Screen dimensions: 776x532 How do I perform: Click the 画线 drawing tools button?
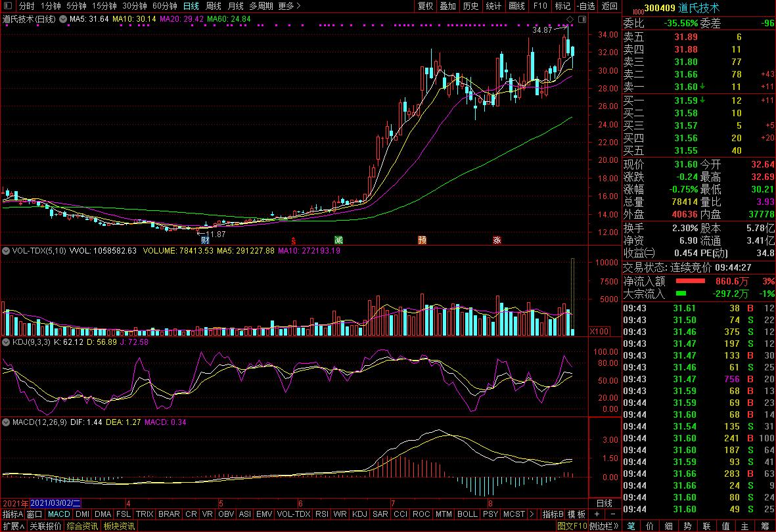517,6
